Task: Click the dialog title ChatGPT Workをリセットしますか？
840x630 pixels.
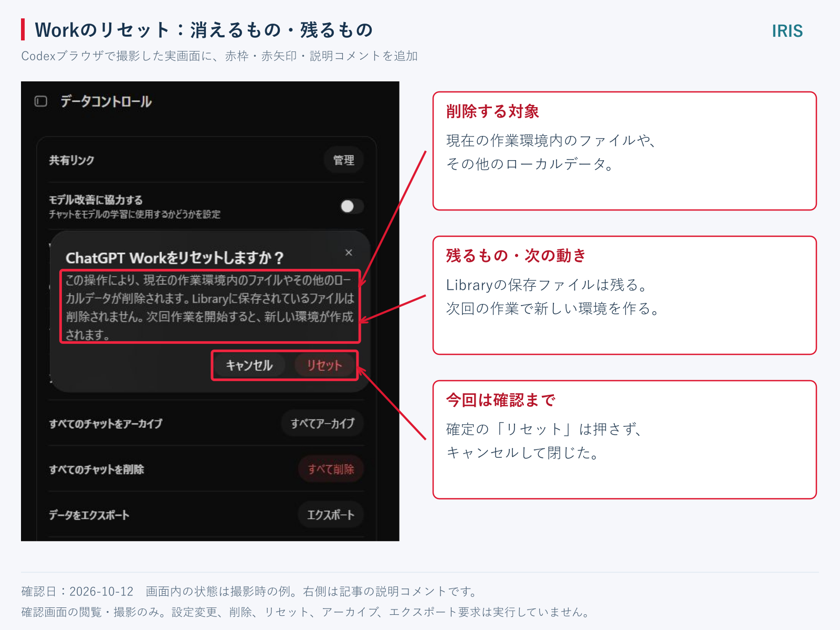Action: tap(174, 258)
